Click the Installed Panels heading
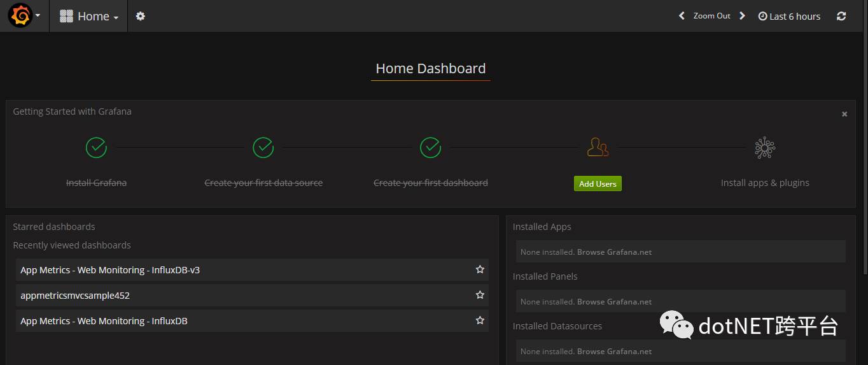868x365 pixels. tap(545, 276)
